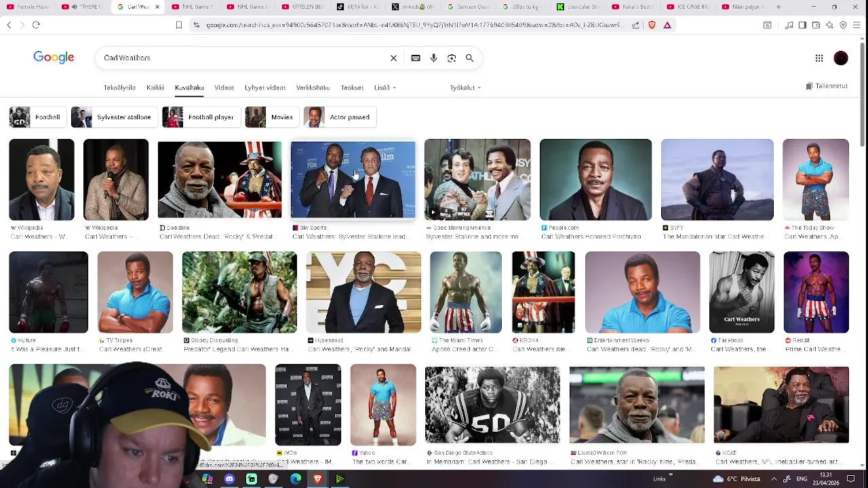Open The Miami Times Apollo Creed image

tap(466, 292)
